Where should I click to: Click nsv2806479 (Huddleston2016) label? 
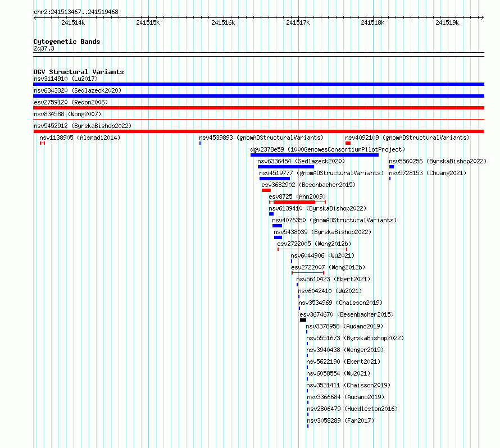(x=352, y=409)
